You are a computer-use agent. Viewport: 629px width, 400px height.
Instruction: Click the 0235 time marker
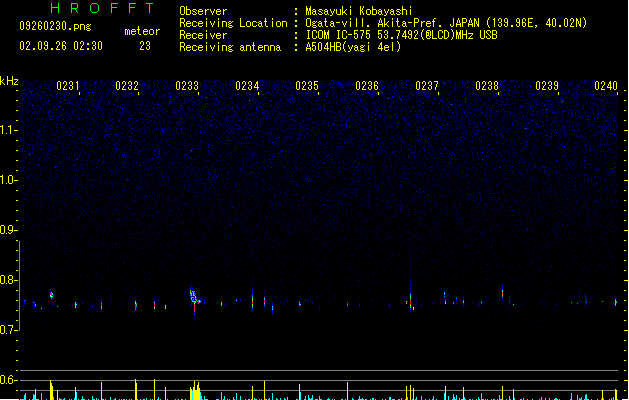coord(307,86)
